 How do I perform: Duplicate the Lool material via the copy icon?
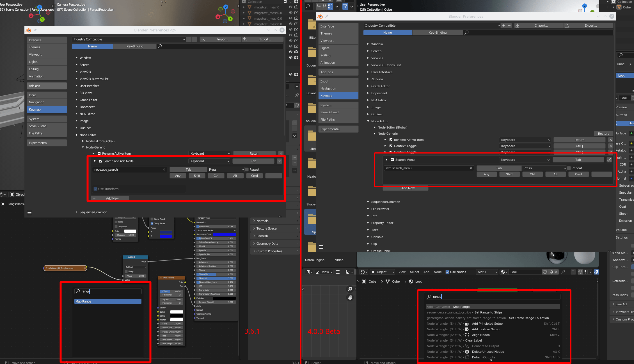point(551,272)
